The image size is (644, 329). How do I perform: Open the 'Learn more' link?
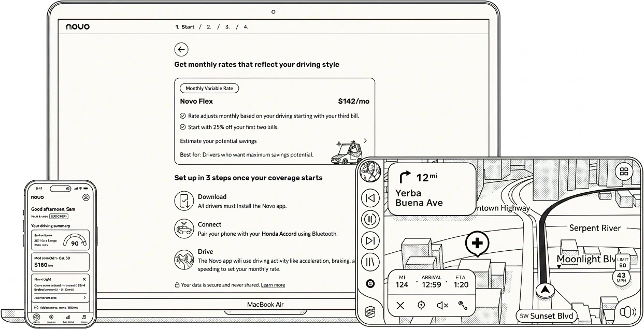point(273,285)
